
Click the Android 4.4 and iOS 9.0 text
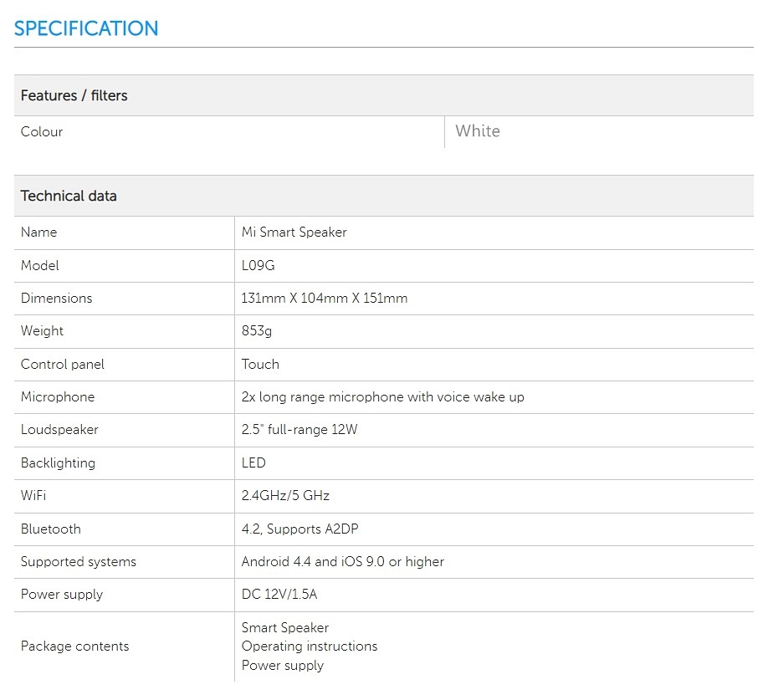[343, 561]
